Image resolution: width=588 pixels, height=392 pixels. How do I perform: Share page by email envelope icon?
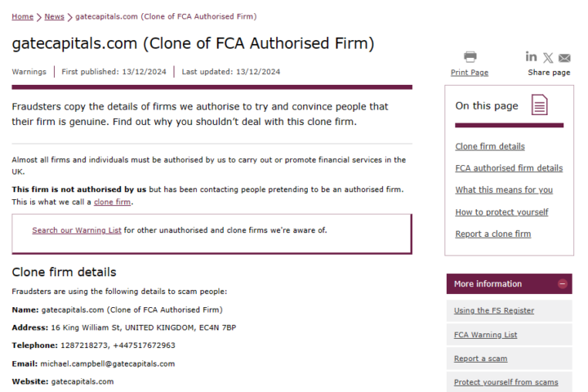pos(564,58)
